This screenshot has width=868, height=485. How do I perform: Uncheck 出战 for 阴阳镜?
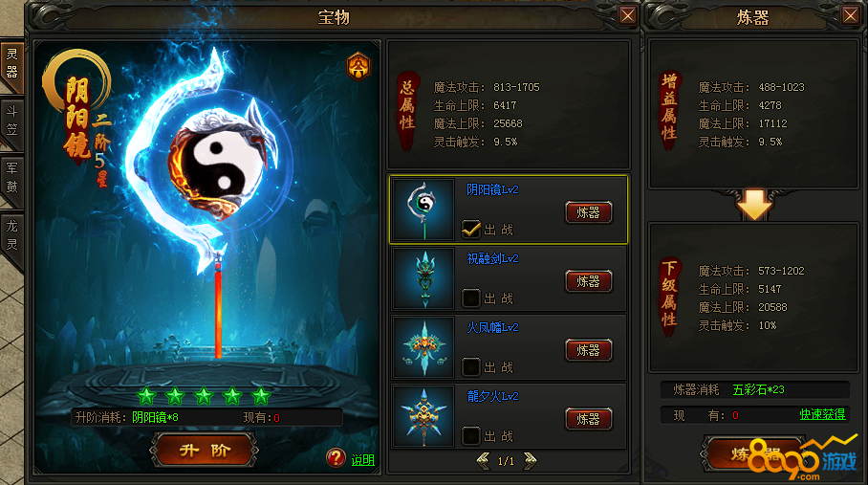[x=470, y=229]
